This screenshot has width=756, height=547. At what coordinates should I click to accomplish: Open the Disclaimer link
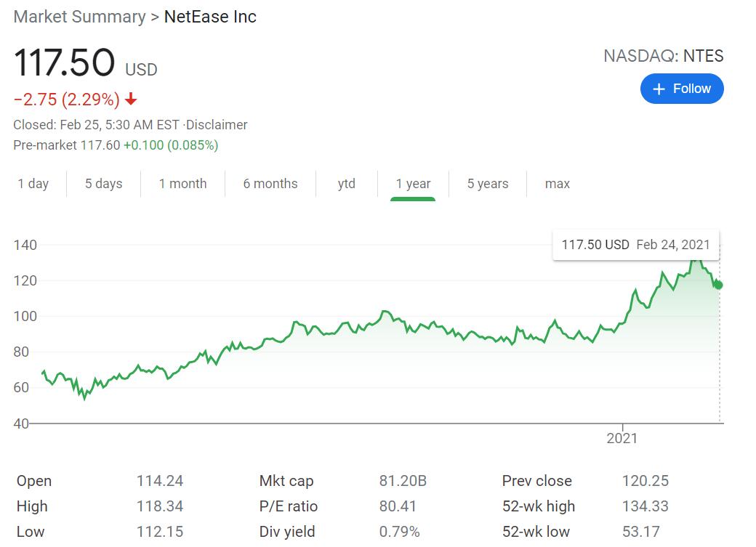click(217, 125)
